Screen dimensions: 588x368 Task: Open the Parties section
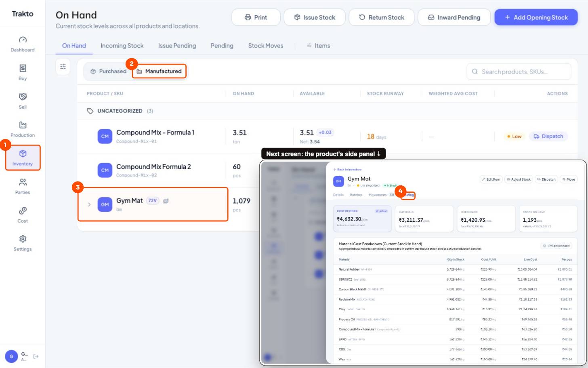(23, 186)
